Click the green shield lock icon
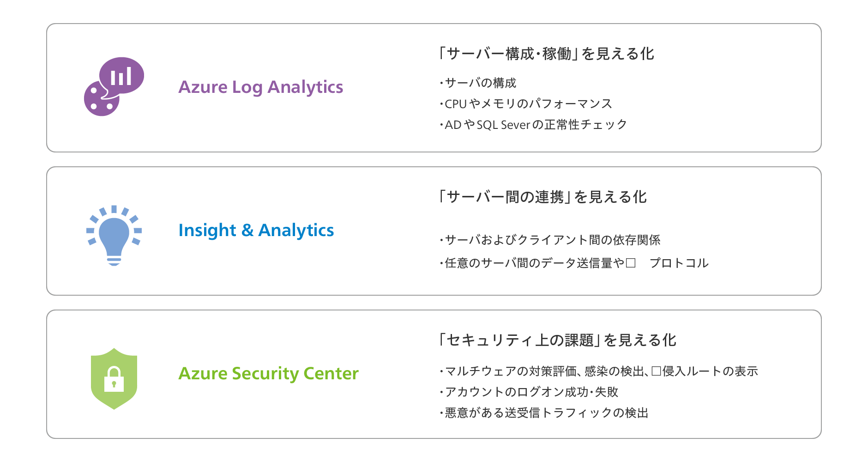 [114, 379]
